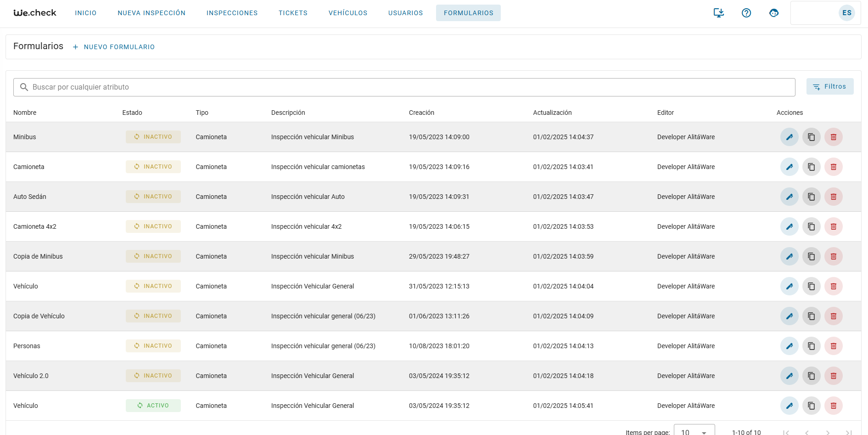
Task: Edit the Copia de Vehículo form
Action: (x=789, y=316)
